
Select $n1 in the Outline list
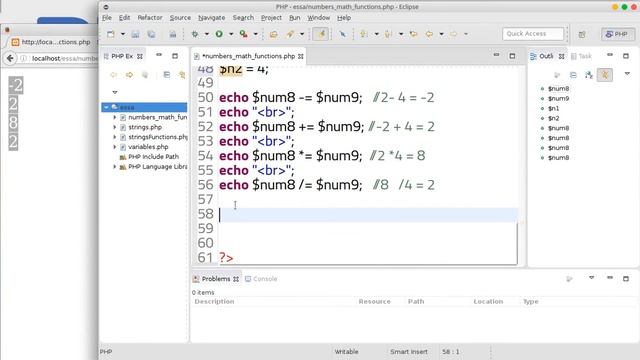pos(553,109)
